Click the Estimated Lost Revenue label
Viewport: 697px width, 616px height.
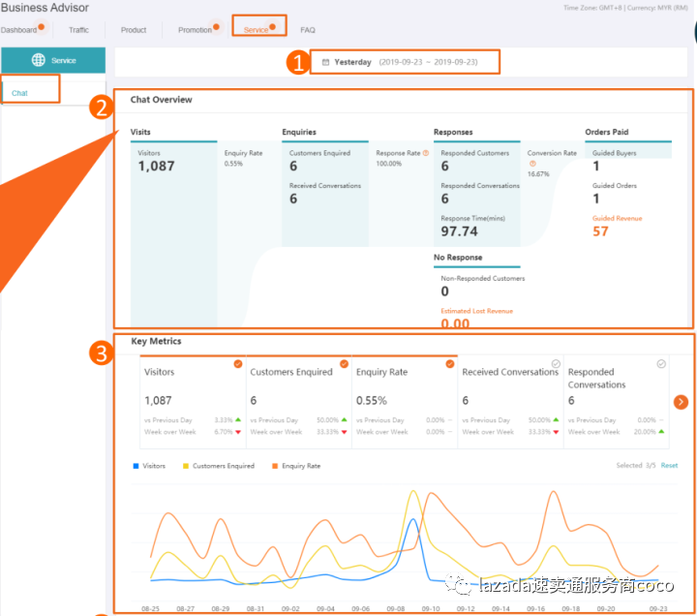[476, 311]
